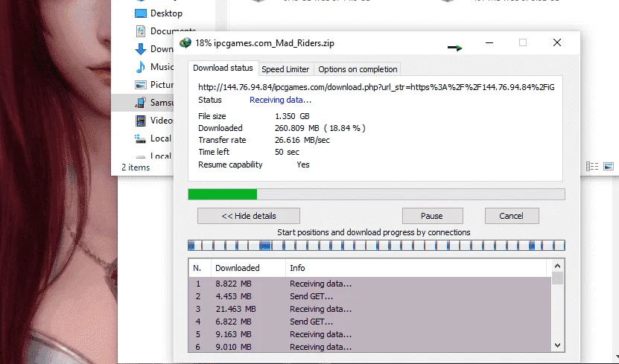The width and height of the screenshot is (619, 364).
Task: Click 'Receiving data...' info in row 3
Action: [x=320, y=309]
